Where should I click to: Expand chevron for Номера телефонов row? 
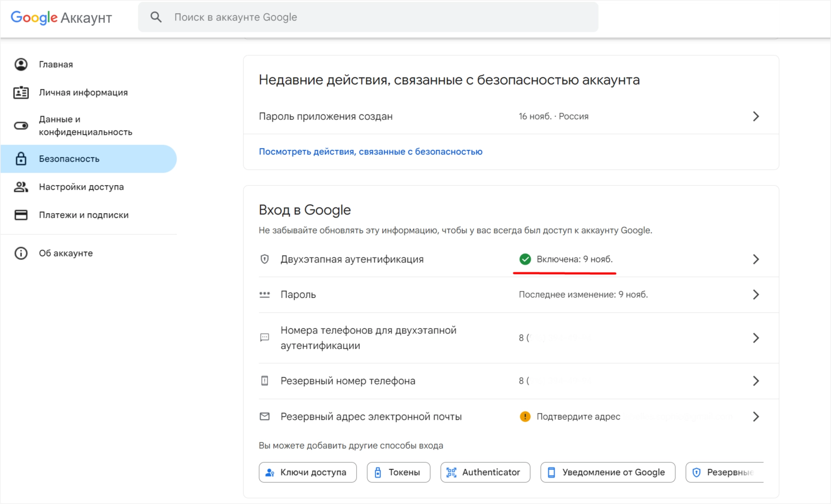756,338
